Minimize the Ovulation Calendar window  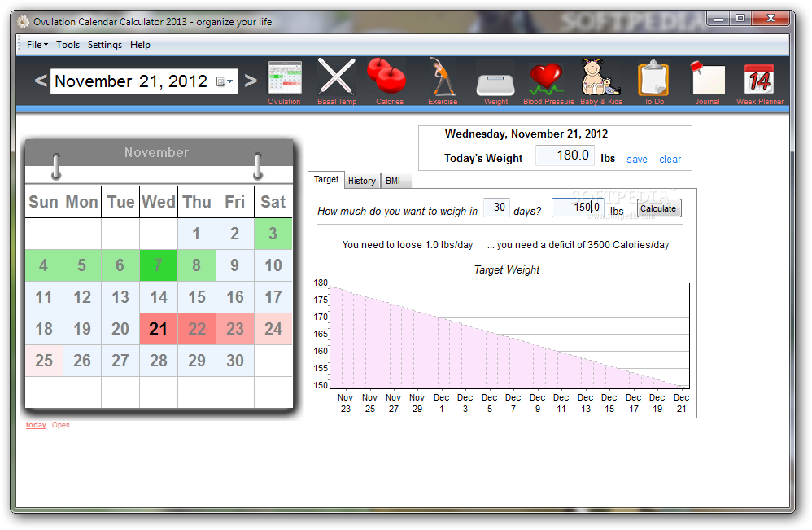(x=718, y=20)
